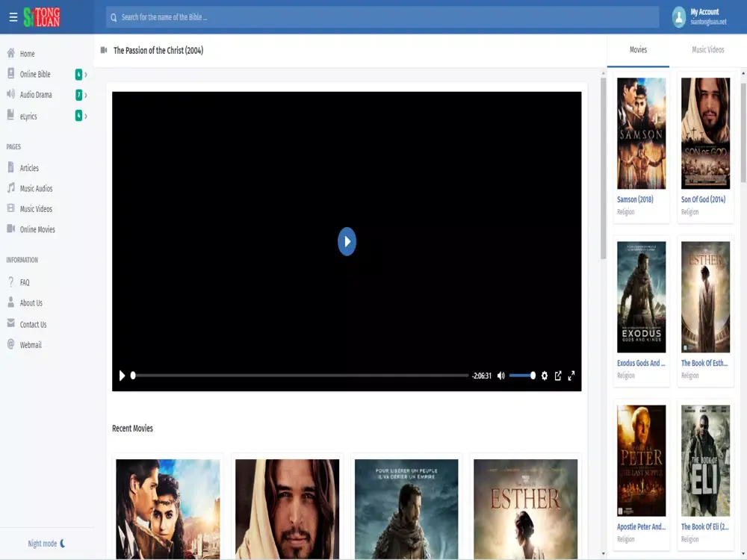Switch to the Music Videos tab
This screenshot has height=560, width=747.
point(707,50)
